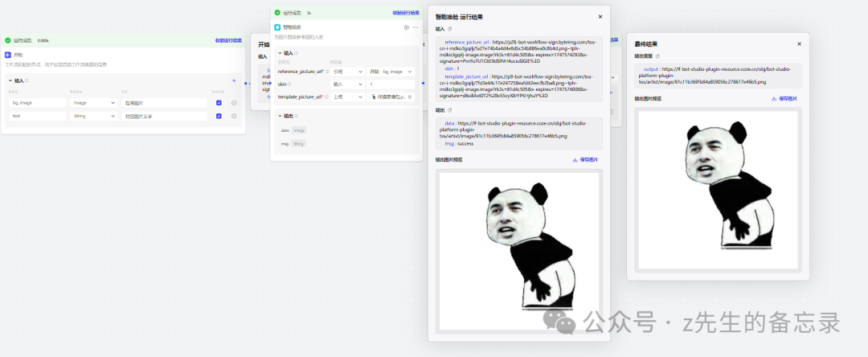Copy 输出 content in 智能换脸 运行结果 panel

point(449,110)
